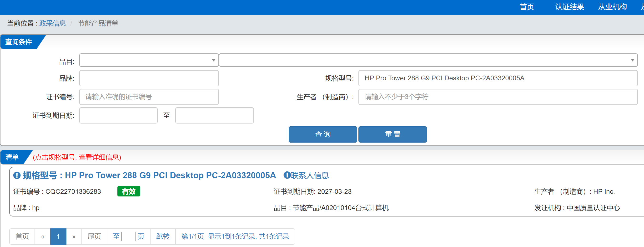Open the second wide 品目 dropdown

(428, 60)
